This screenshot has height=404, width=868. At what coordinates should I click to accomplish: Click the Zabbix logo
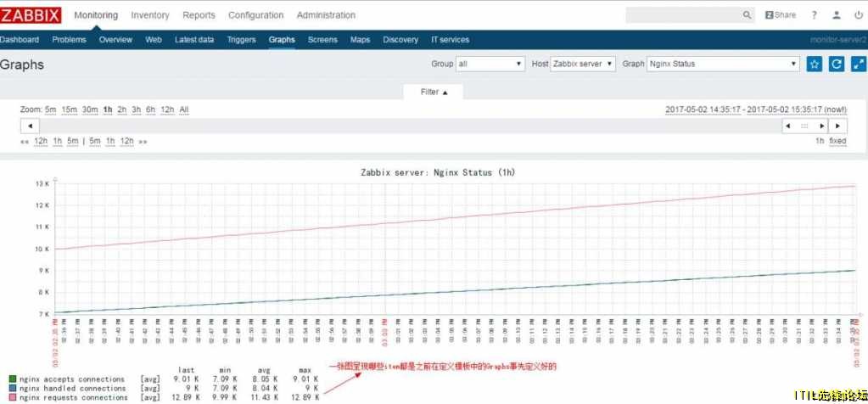[31, 15]
